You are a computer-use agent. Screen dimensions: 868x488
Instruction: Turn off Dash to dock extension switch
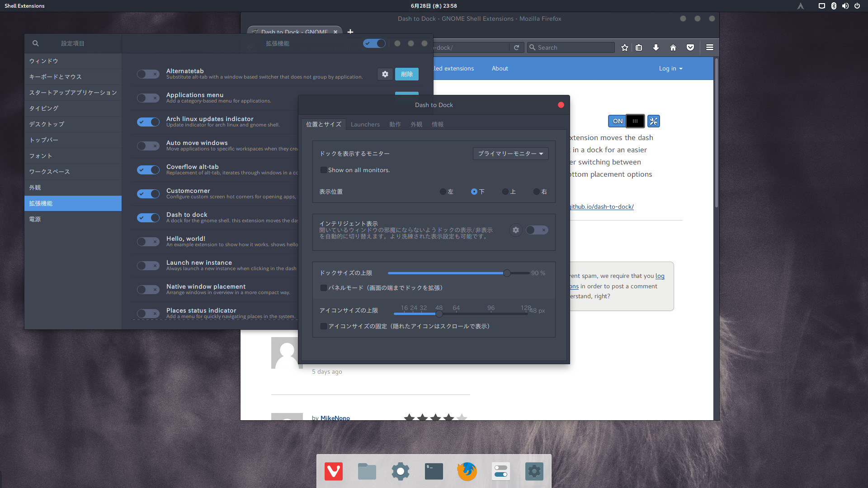[x=148, y=218]
